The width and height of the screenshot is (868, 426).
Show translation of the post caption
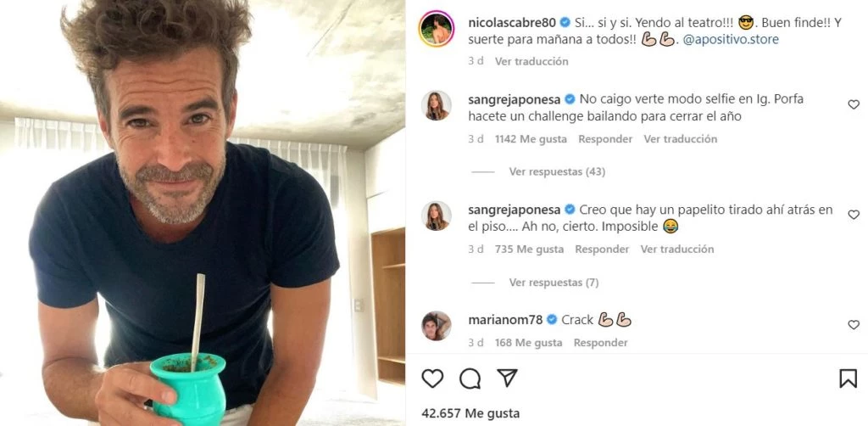(531, 61)
